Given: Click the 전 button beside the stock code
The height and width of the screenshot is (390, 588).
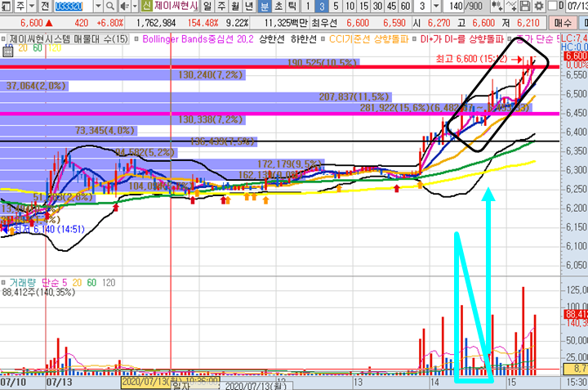Looking at the screenshot, I should (45, 6).
